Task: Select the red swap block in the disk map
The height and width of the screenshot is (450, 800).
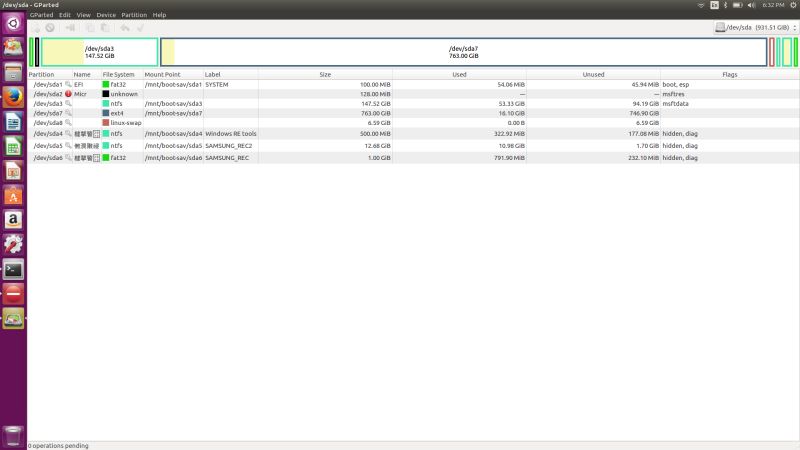Action: coord(772,52)
